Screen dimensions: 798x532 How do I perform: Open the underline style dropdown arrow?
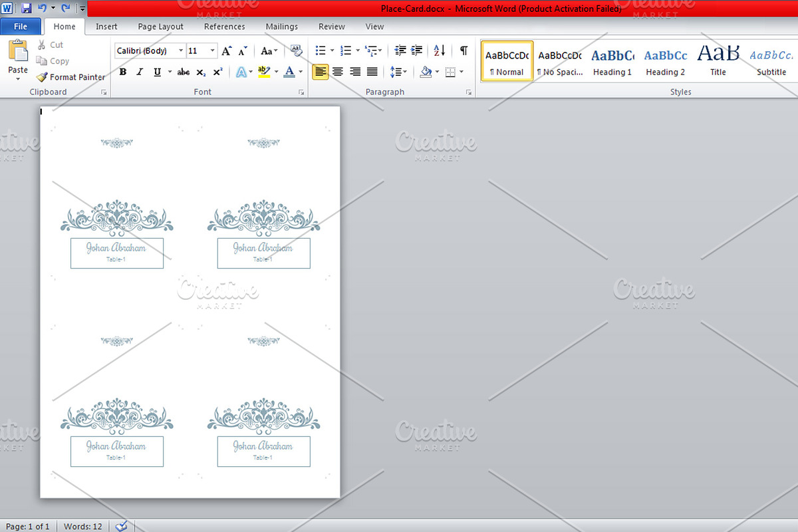[170, 72]
